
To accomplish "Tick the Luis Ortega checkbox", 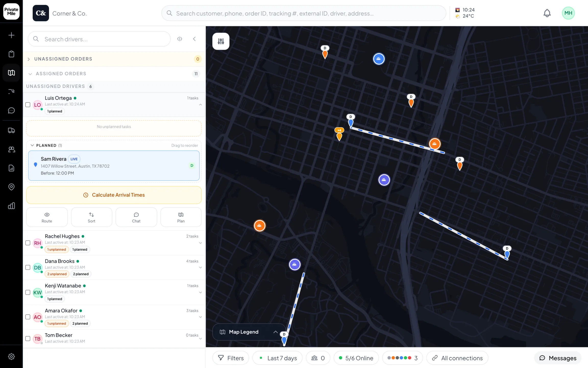I will 28,105.
